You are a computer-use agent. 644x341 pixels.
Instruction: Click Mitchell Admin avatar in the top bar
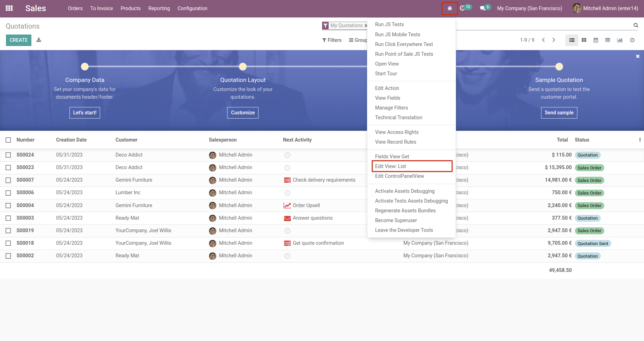(577, 8)
